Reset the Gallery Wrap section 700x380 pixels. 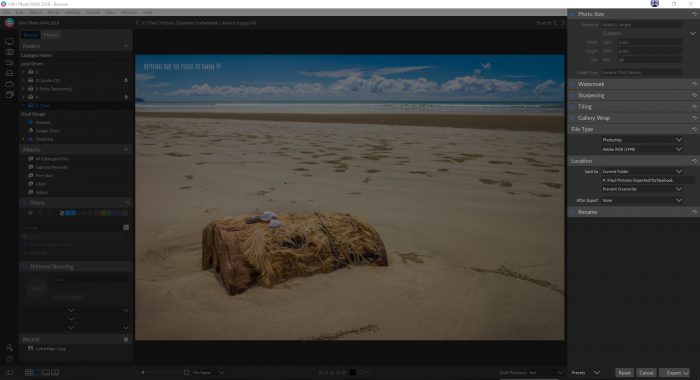[x=694, y=118]
